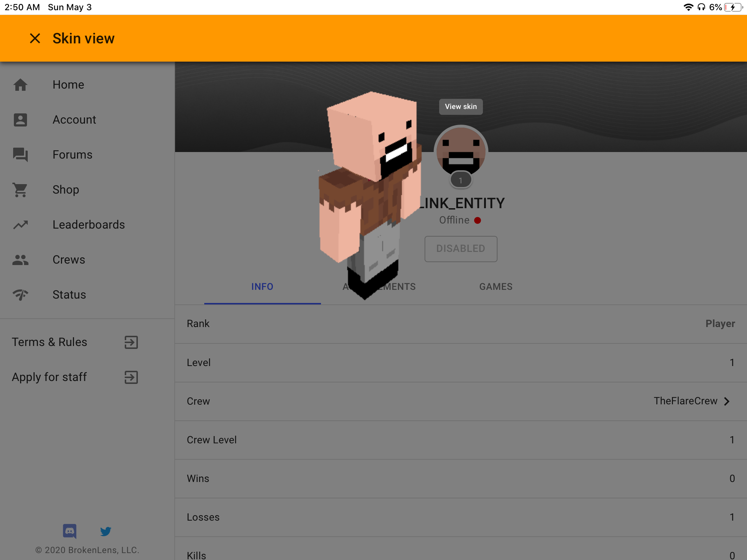The image size is (747, 560).
Task: Open Home via the house icon
Action: pyautogui.click(x=20, y=85)
